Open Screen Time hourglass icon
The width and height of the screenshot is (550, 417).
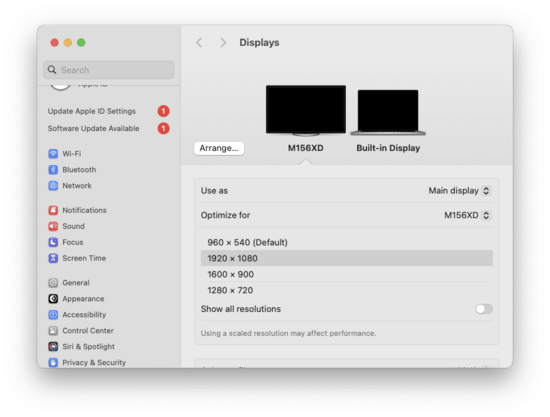click(x=53, y=258)
